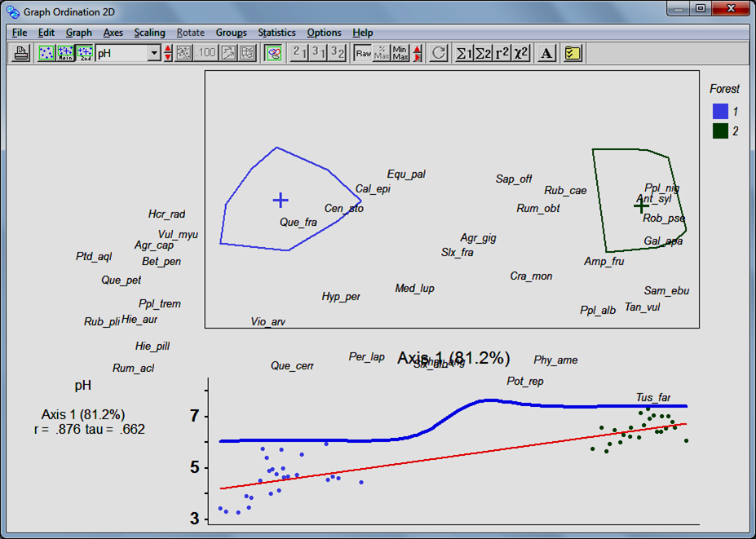The height and width of the screenshot is (539, 756).
Task: Click the axes 2 vs 1 button
Action: click(299, 53)
